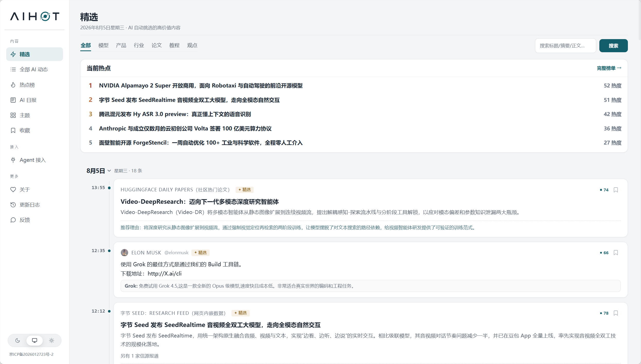The image size is (641, 364).
Task: Open hot topic 腾讯混元 Hy ASR 3.0
Action: 175,114
